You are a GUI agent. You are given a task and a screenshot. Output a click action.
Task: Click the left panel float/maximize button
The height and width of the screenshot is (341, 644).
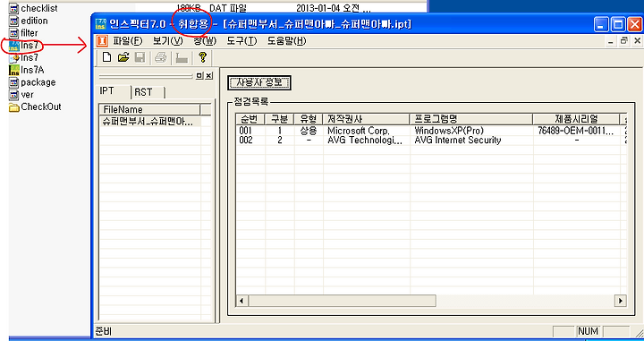click(x=199, y=75)
